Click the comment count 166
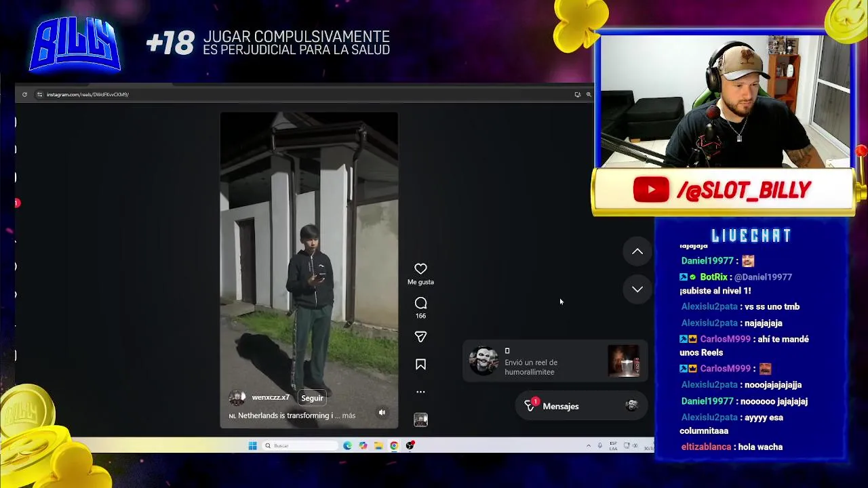The width and height of the screenshot is (868, 488). [420, 316]
